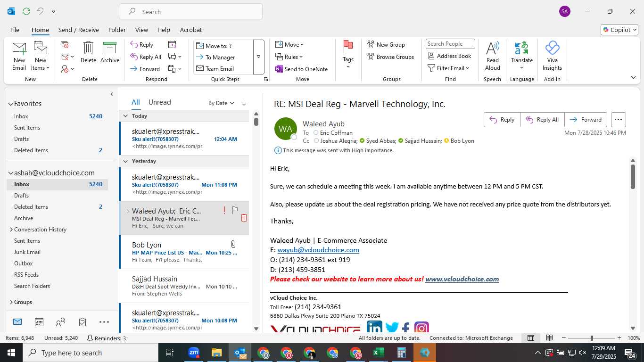The image size is (644, 362).
Task: Open Viva Insights add-in
Action: click(552, 56)
